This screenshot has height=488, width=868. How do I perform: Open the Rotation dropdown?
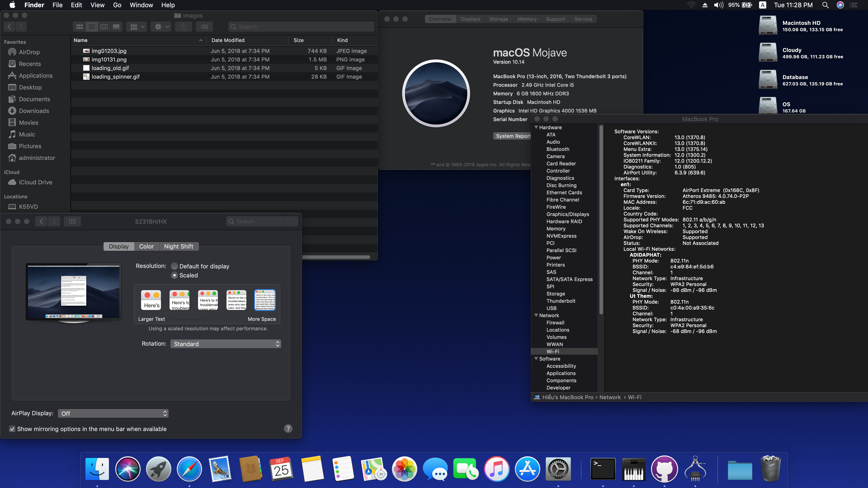tap(225, 344)
